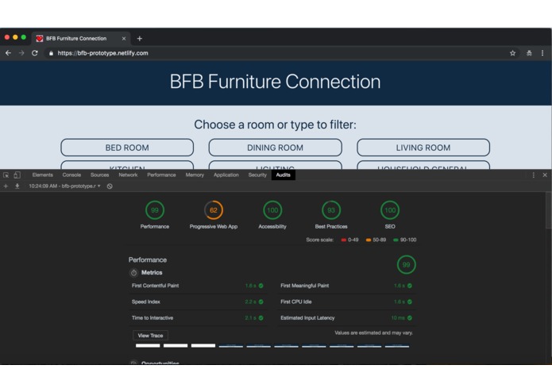Open the incognito profile icon in the toolbar
The width and height of the screenshot is (552, 392).
pos(529,53)
